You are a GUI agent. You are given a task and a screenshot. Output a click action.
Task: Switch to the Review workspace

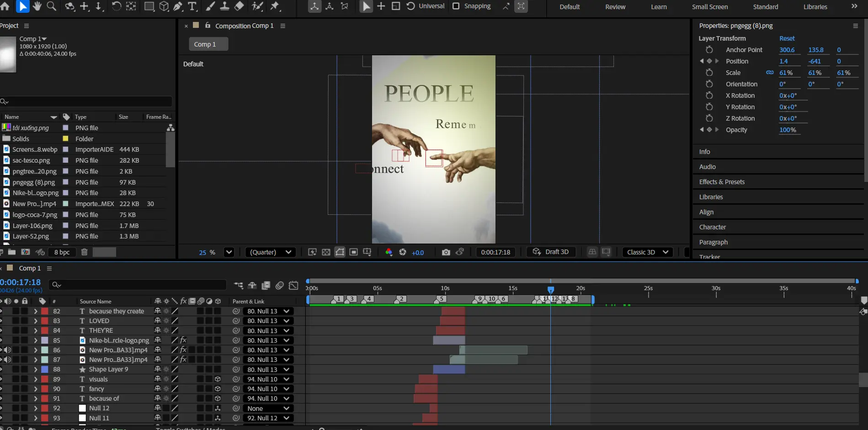(x=615, y=7)
